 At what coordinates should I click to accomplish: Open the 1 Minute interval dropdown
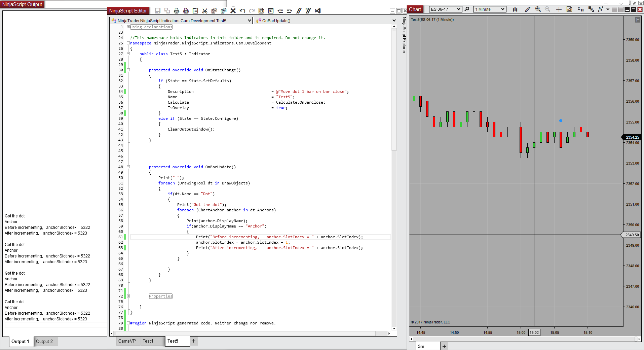[x=489, y=9]
